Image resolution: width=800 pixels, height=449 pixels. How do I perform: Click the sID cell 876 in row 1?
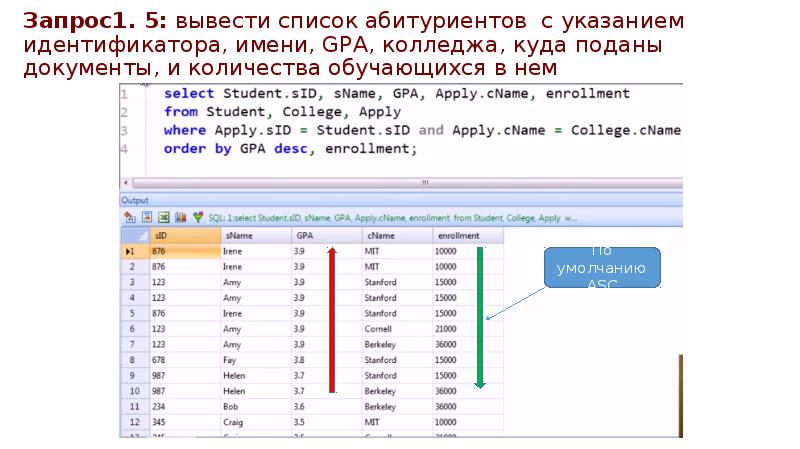pos(185,251)
